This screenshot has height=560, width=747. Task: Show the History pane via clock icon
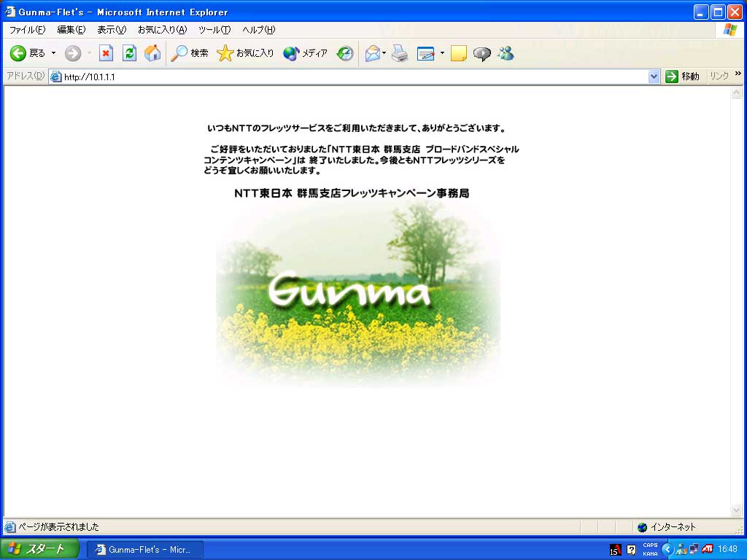[345, 53]
